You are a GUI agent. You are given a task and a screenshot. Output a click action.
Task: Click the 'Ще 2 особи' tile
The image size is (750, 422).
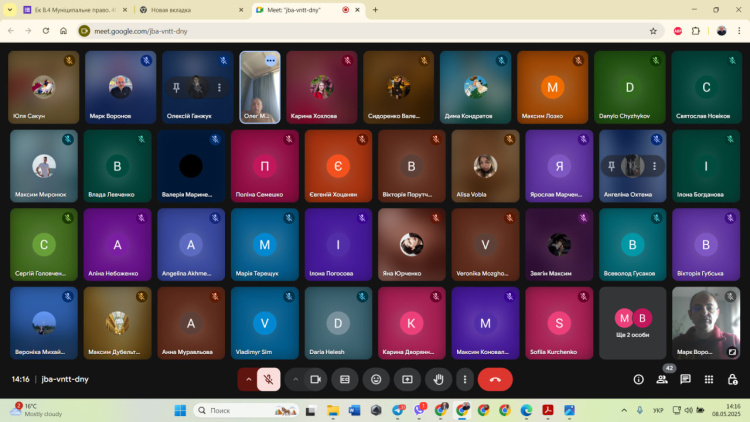click(x=632, y=322)
